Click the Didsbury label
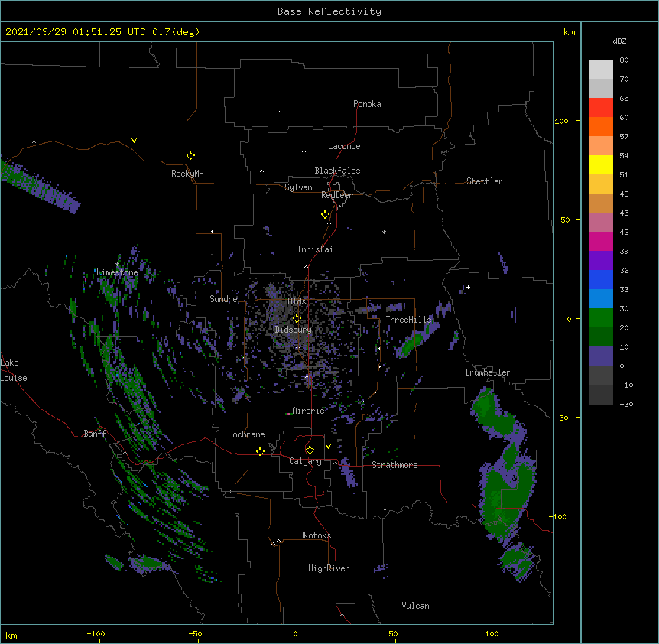The width and height of the screenshot is (659, 644). 293,330
